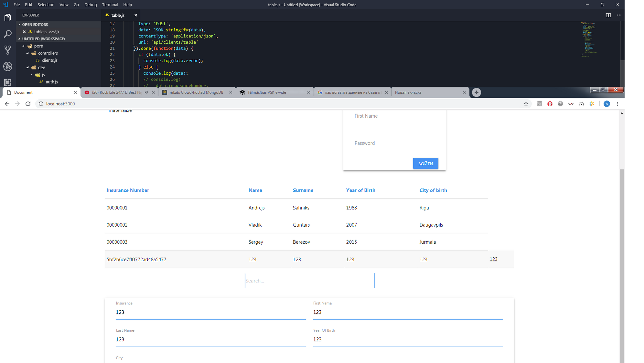Open a new Chrome tab with plus button
Viewport: 644px width, 363px height.
(476, 92)
